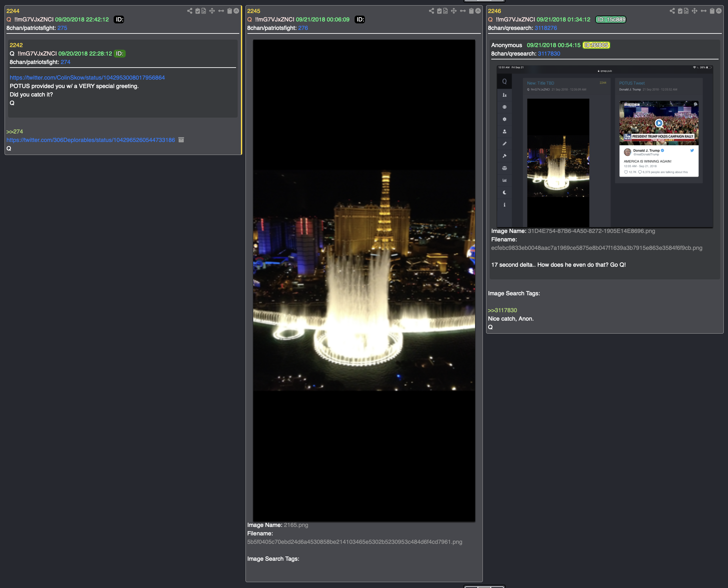This screenshot has width=728, height=588.
Task: Open qresearch post link 3117830
Action: coord(549,54)
